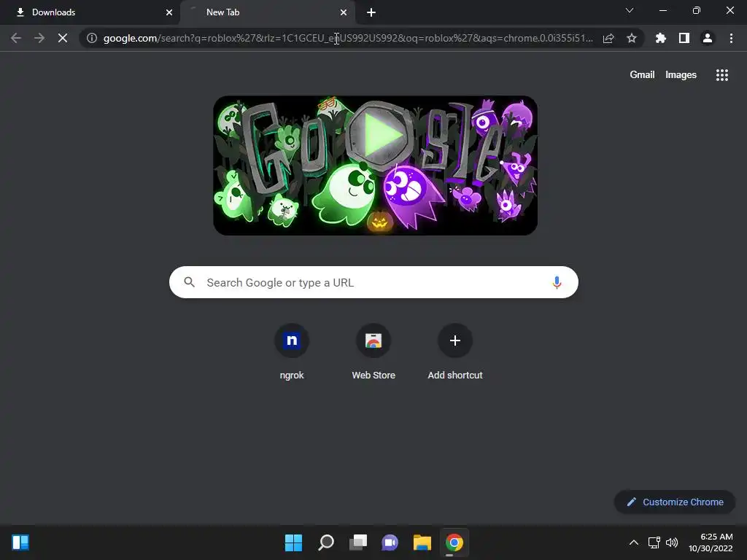This screenshot has width=747, height=560.
Task: Select the New Tab tab
Action: 267,12
